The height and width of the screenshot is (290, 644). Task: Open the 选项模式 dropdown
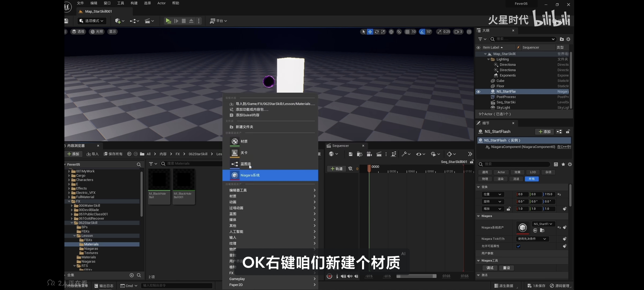point(92,21)
